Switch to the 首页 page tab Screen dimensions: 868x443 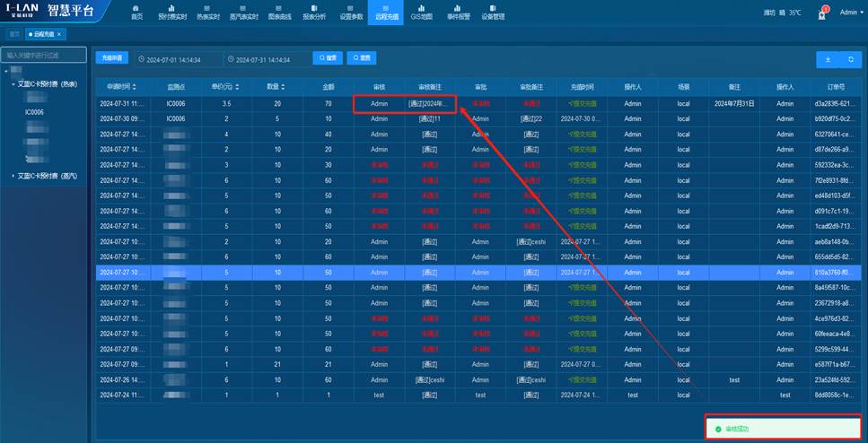tap(15, 34)
